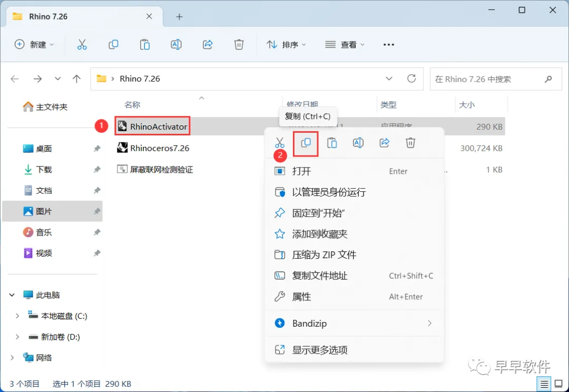
Task: Click the Copy icon in the context menu
Action: [x=306, y=143]
